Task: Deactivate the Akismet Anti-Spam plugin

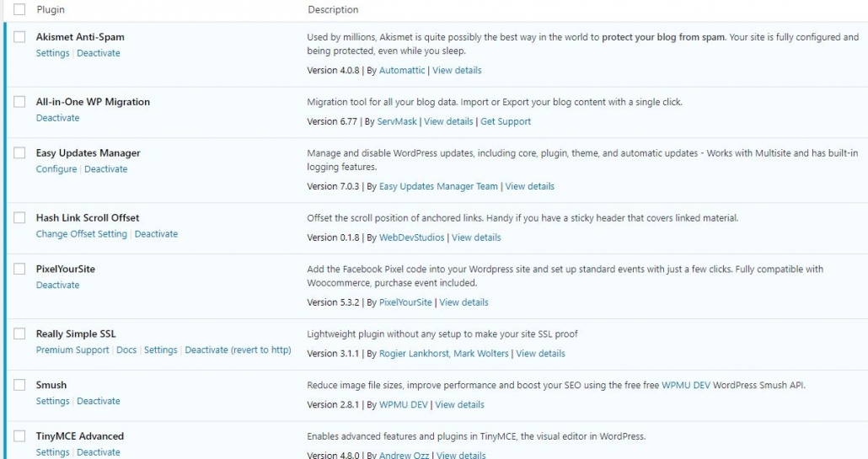Action: click(x=99, y=53)
